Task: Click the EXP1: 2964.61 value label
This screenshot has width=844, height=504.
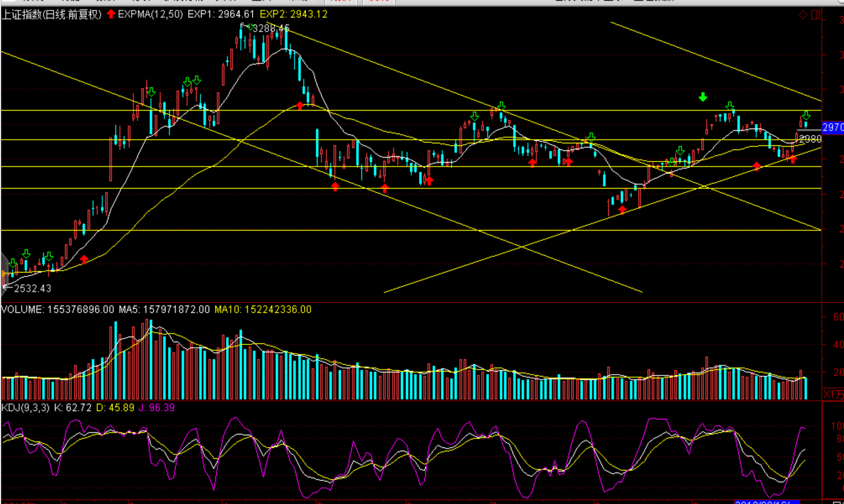Action: click(221, 15)
